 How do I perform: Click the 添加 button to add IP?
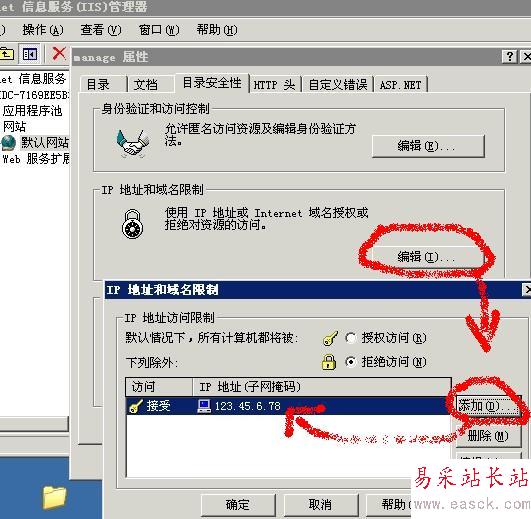487,405
